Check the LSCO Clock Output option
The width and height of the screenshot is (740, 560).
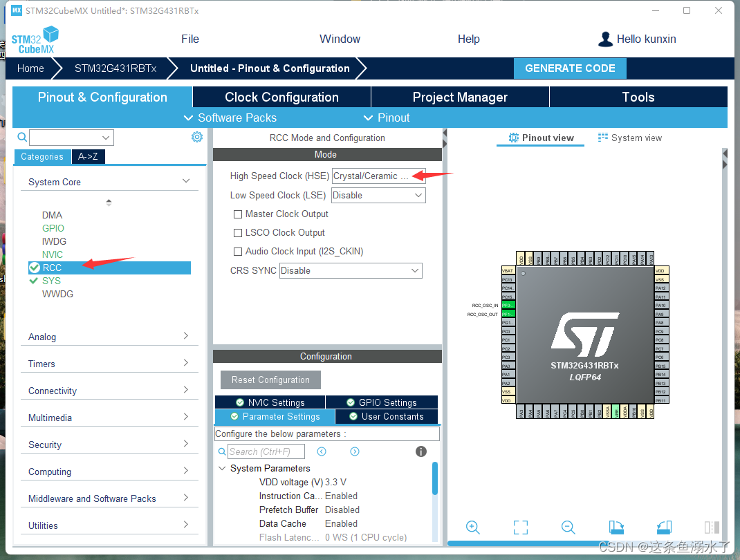point(238,232)
